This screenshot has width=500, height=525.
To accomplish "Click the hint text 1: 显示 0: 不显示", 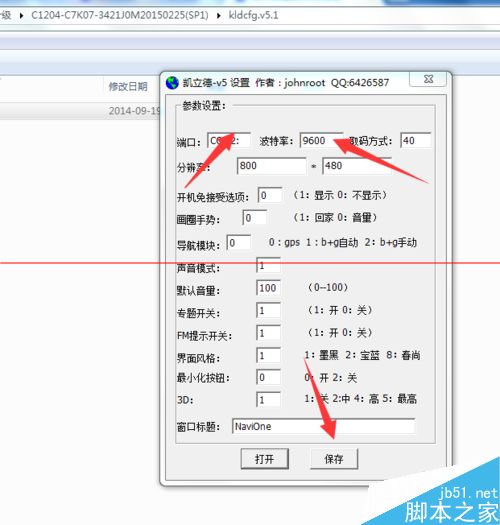I will [x=340, y=195].
